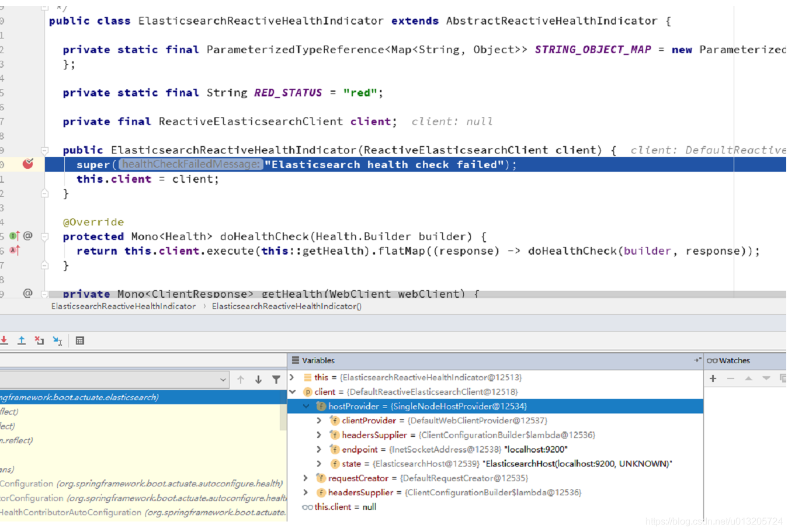Click the down-arrow frame navigation control
788x532 pixels.
point(259,380)
